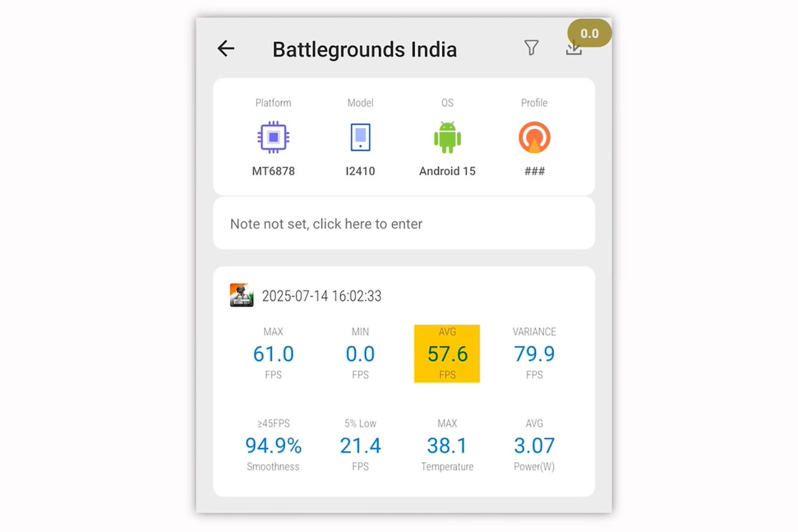The image size is (798, 532).
Task: Click the orange Profile icon
Action: point(534,137)
